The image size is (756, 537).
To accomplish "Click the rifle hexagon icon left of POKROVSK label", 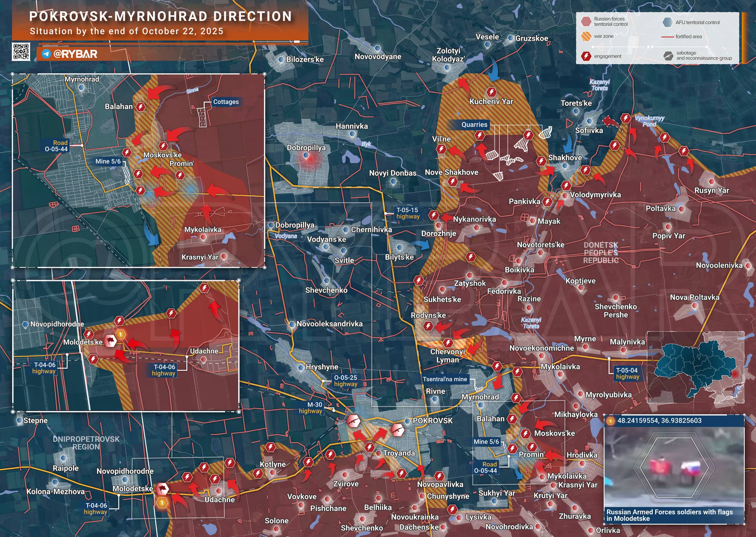I will (397, 430).
